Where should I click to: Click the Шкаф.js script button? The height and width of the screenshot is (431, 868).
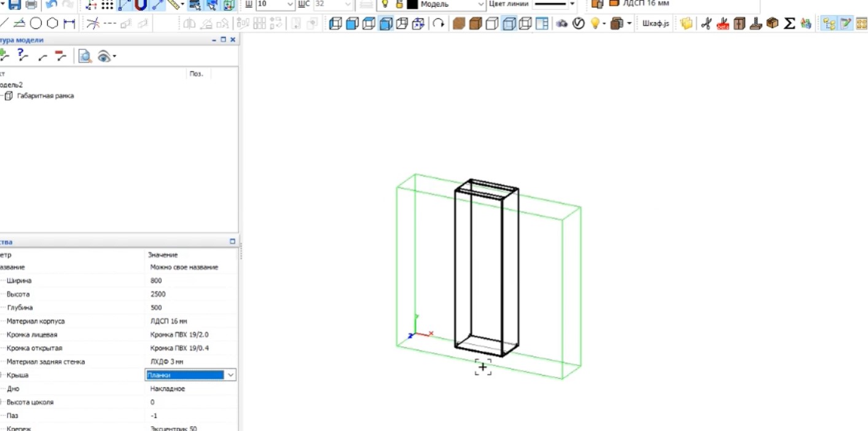point(655,24)
